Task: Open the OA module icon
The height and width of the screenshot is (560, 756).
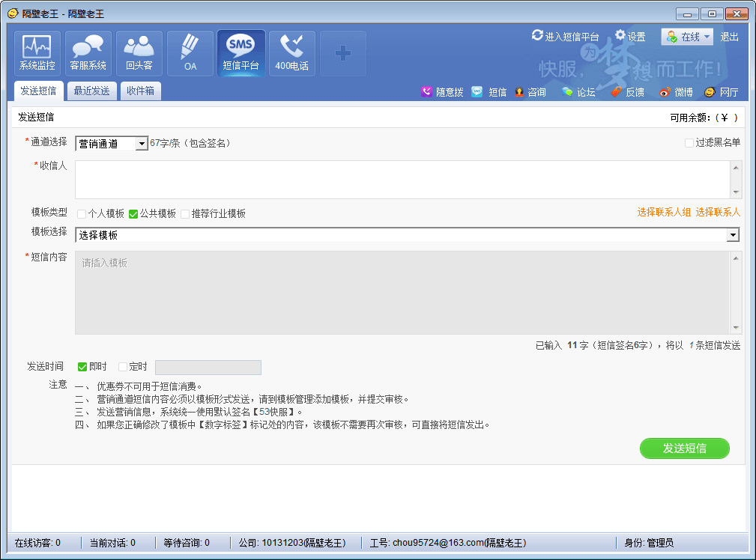Action: click(190, 53)
